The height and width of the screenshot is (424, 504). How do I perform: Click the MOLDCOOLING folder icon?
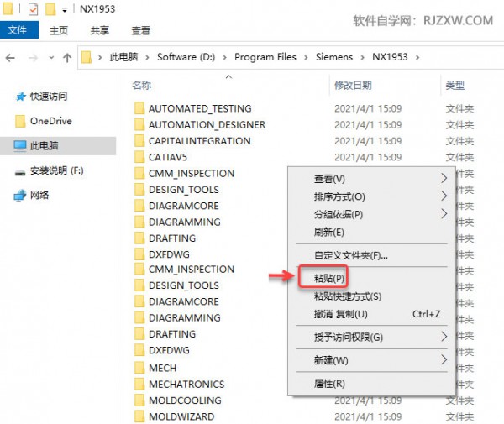click(139, 400)
